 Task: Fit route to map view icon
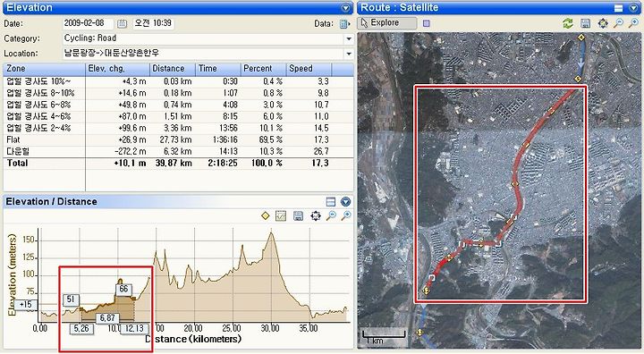pos(603,23)
